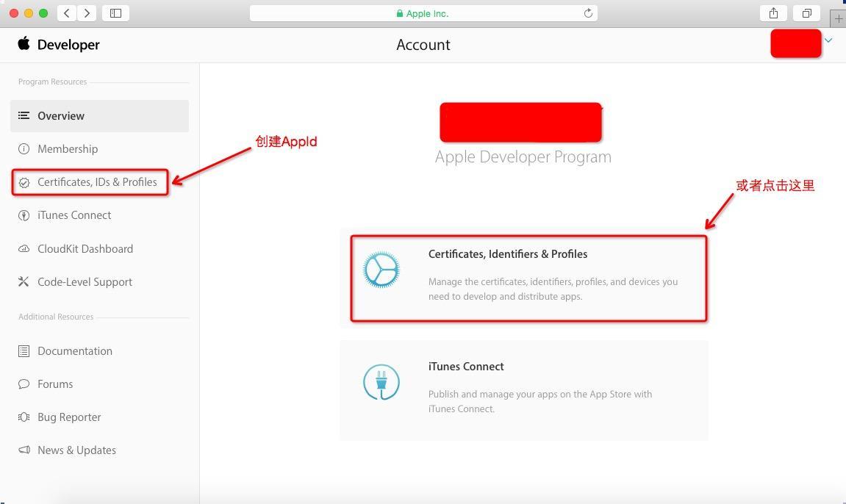Click 'Manage the certificates, identifiers' description text
This screenshot has height=504, width=846.
pyautogui.click(x=553, y=289)
